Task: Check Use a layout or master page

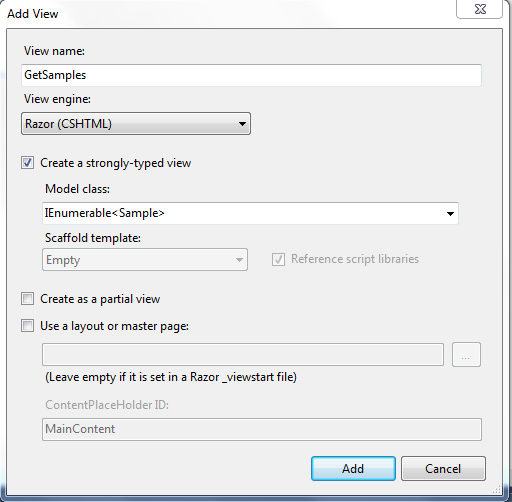Action: (x=27, y=326)
